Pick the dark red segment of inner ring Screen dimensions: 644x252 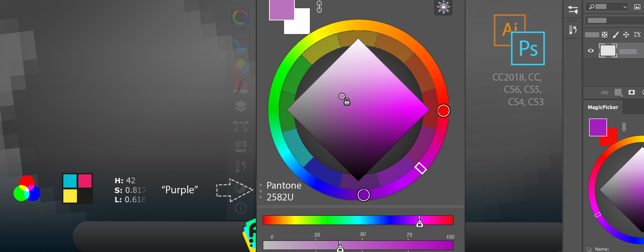(430, 109)
